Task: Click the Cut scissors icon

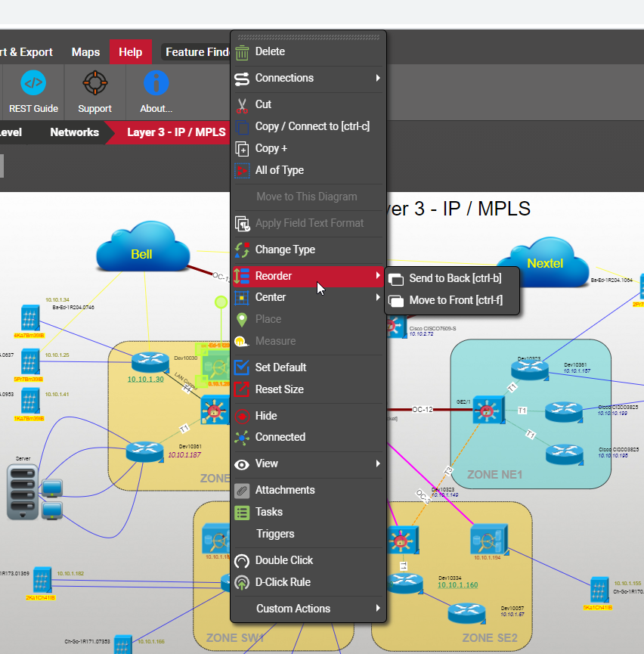Action: tap(242, 105)
